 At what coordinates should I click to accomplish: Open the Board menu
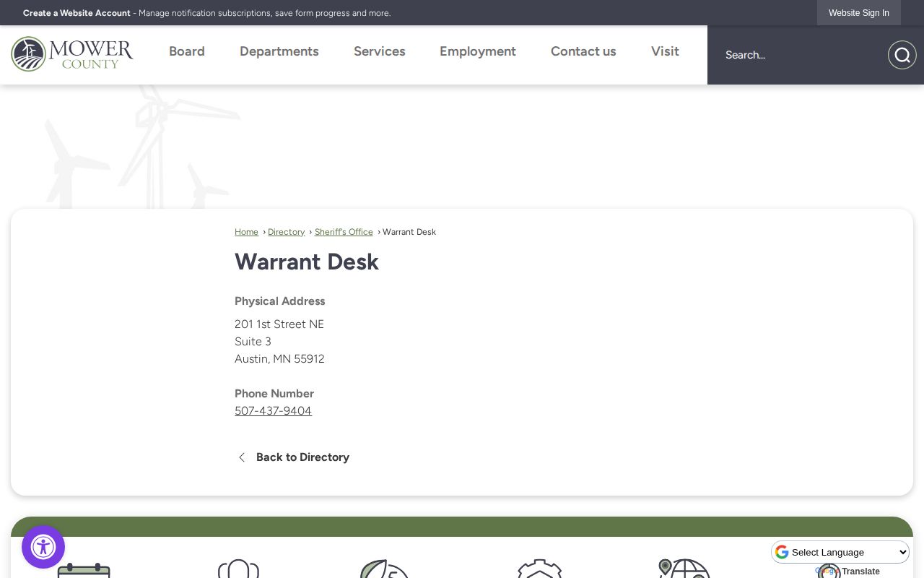click(x=187, y=51)
